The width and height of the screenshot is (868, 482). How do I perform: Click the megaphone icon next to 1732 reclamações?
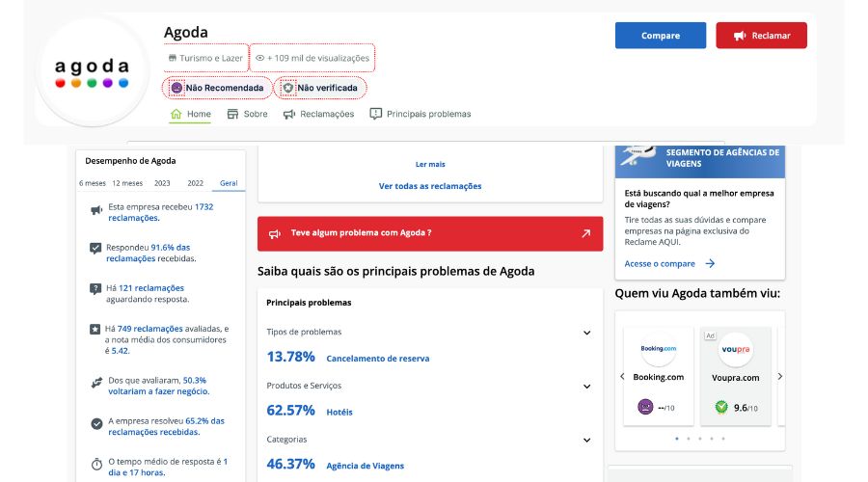pyautogui.click(x=96, y=210)
